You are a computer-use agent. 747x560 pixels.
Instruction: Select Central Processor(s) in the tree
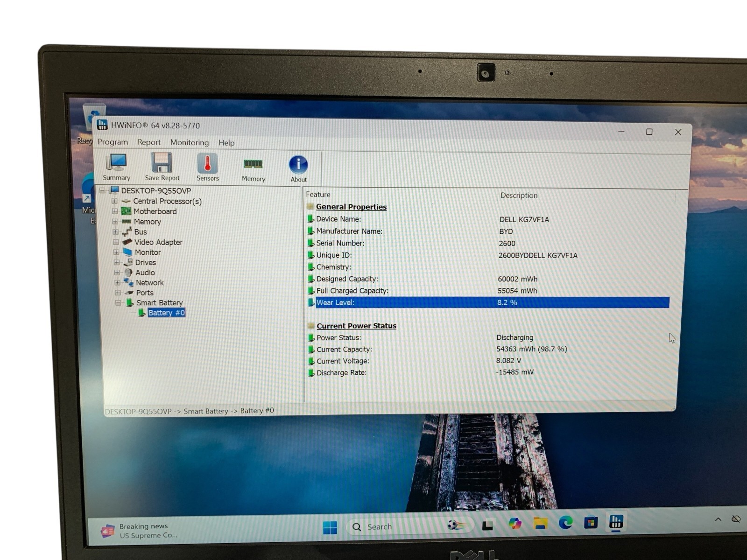pos(167,201)
